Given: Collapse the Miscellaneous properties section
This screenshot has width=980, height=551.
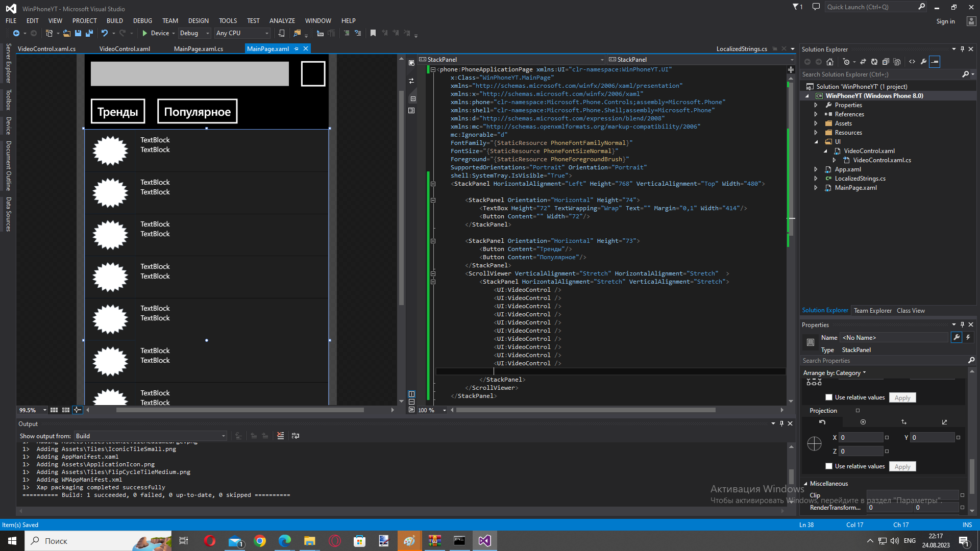Looking at the screenshot, I should click(x=806, y=484).
